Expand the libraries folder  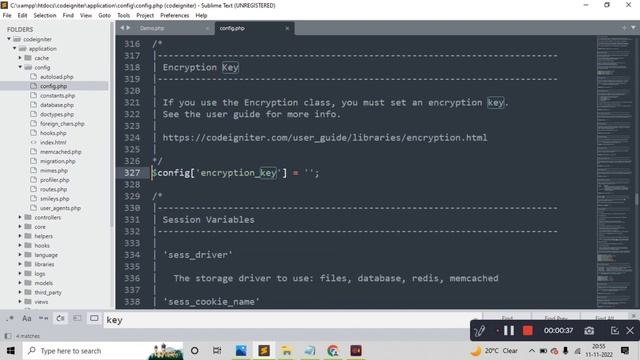coord(20,264)
